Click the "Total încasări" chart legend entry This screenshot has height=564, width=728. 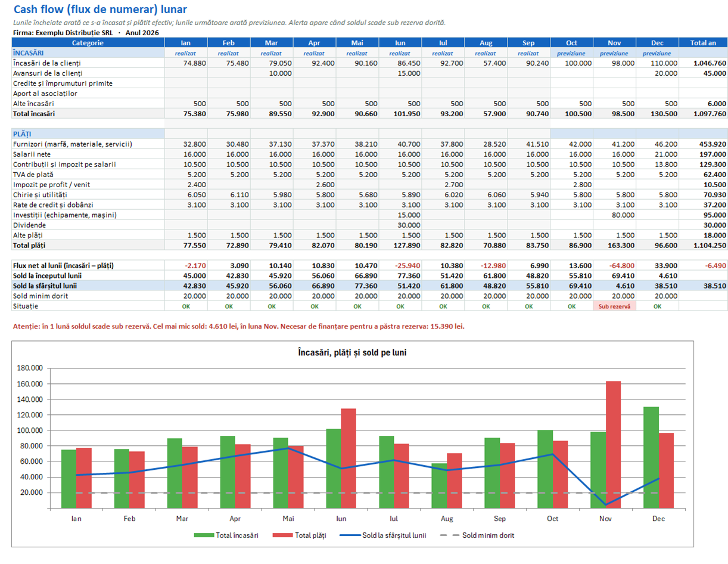226,535
